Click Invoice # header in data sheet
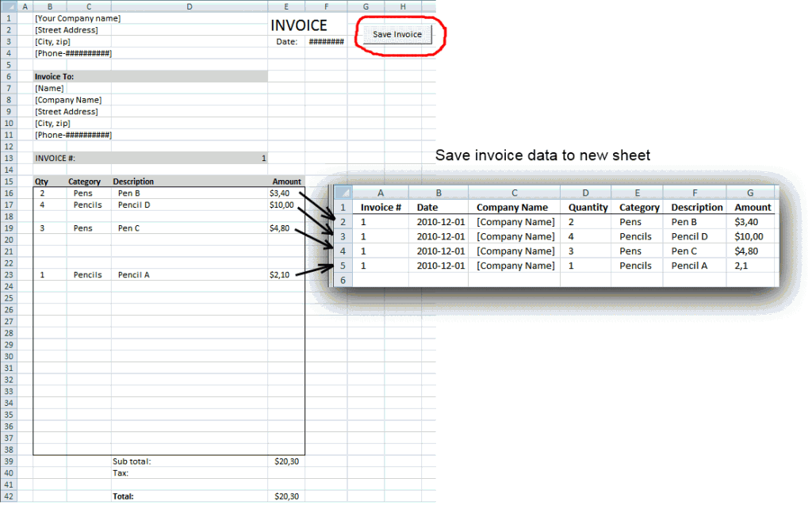Screen dimensions: 812x532 click(381, 208)
